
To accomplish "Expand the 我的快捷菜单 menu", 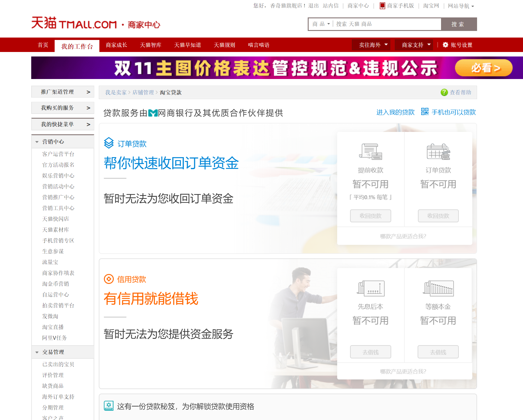I will point(63,124).
